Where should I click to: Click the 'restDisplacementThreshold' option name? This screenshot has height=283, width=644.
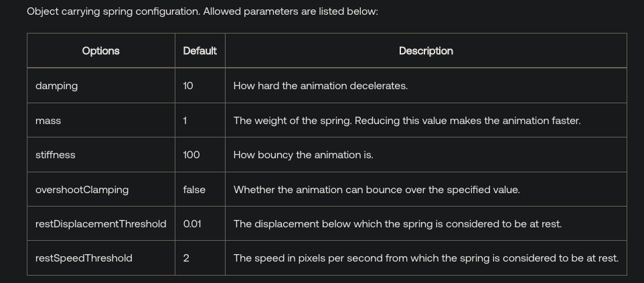click(x=100, y=224)
